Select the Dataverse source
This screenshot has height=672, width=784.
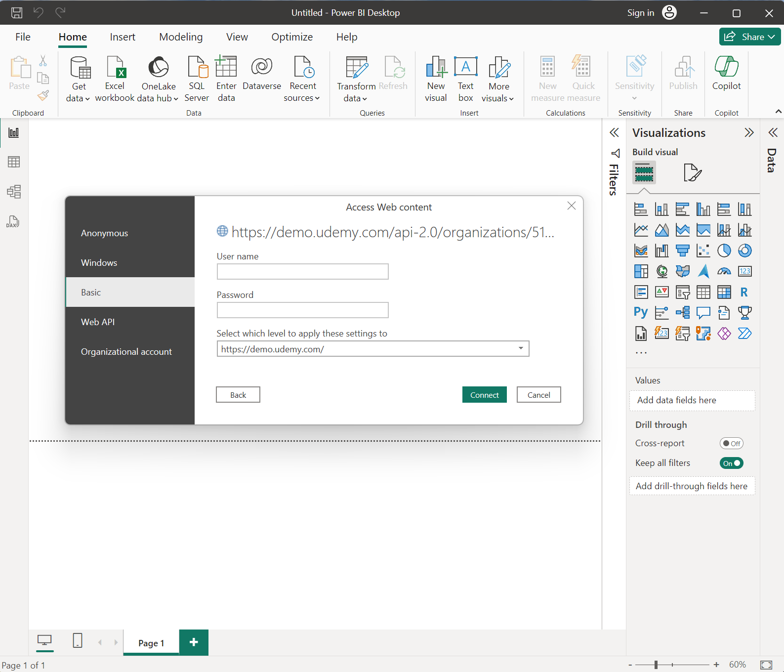tap(262, 74)
